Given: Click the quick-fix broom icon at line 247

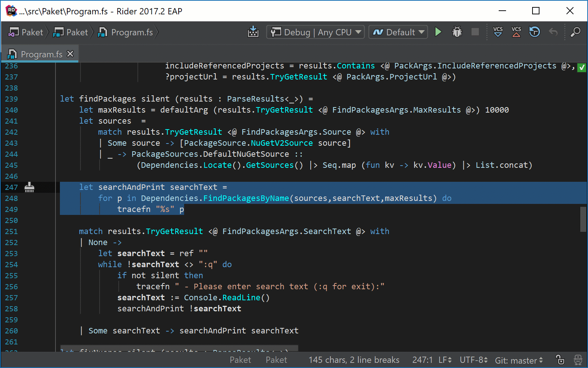Looking at the screenshot, I should pyautogui.click(x=29, y=188).
